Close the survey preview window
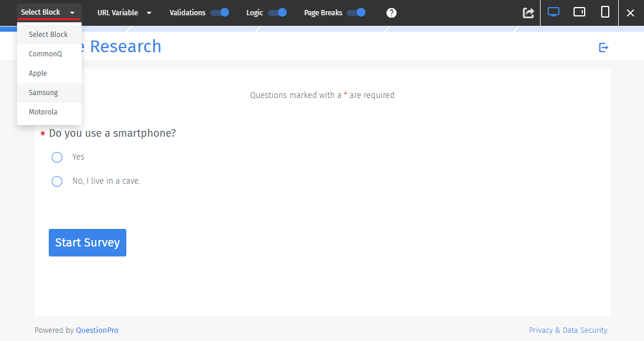The image size is (644, 341). point(631,12)
